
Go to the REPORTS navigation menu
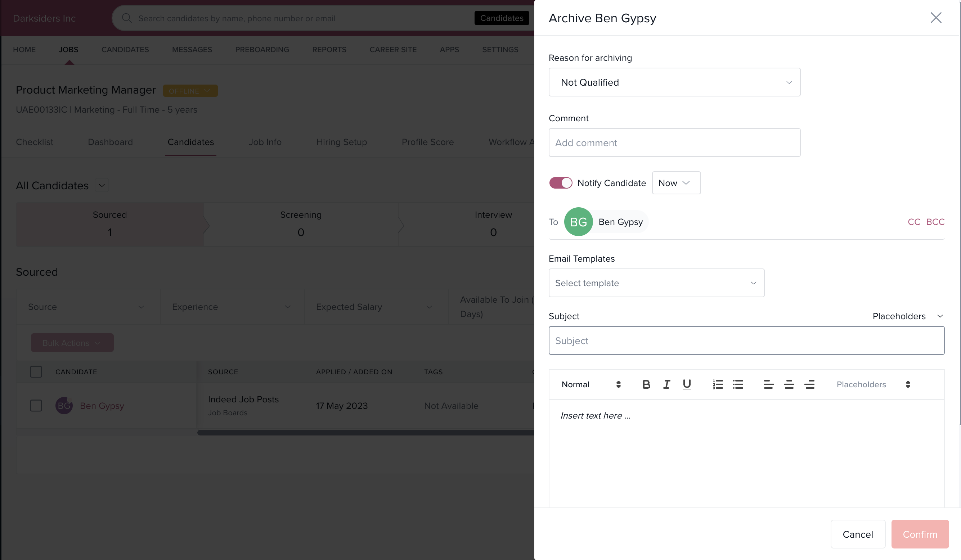(329, 50)
